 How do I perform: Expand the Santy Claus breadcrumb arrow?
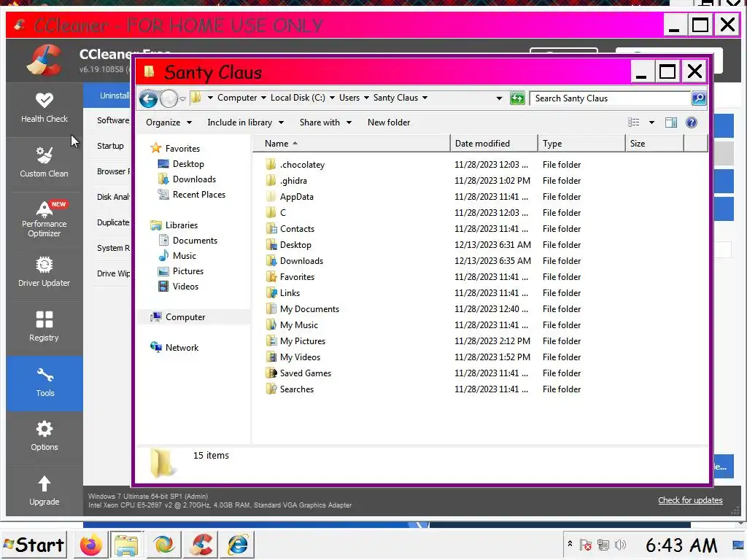point(425,98)
